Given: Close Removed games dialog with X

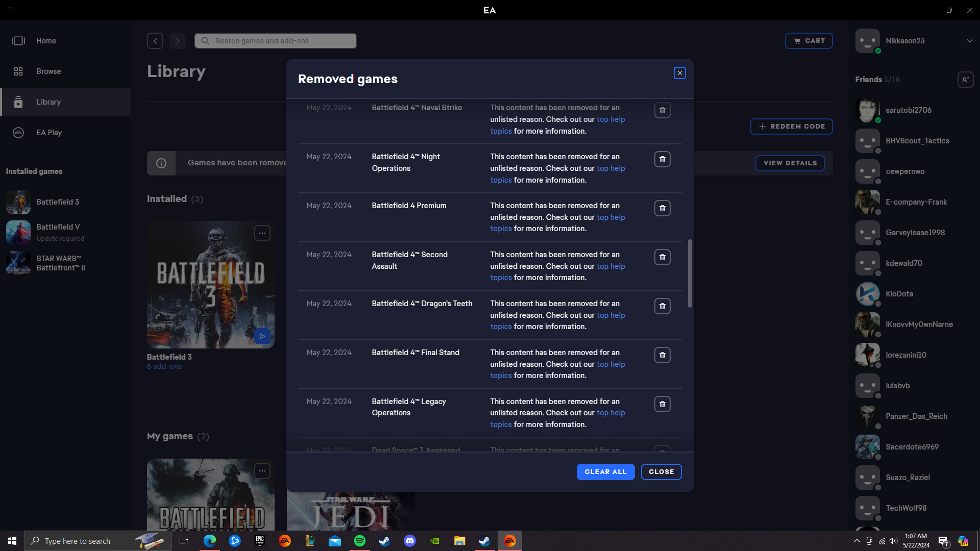Looking at the screenshot, I should pyautogui.click(x=679, y=73).
